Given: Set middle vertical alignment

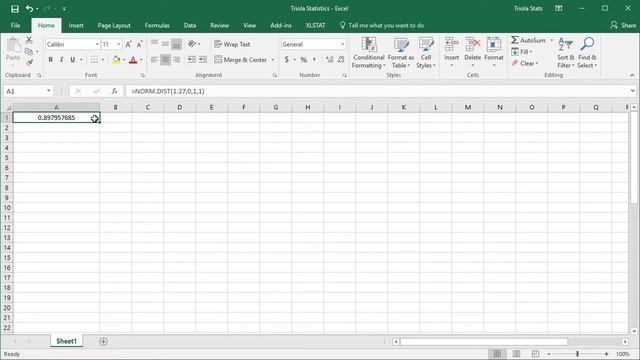Looking at the screenshot, I should click(x=165, y=44).
